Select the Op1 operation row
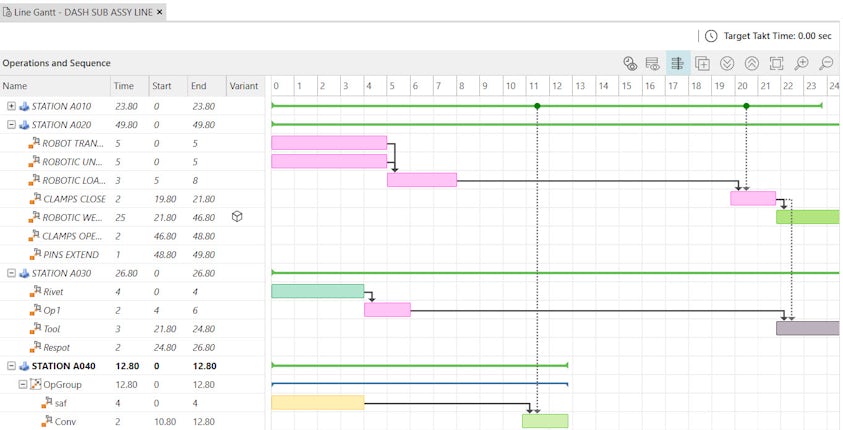This screenshot has width=843, height=430. (x=132, y=310)
